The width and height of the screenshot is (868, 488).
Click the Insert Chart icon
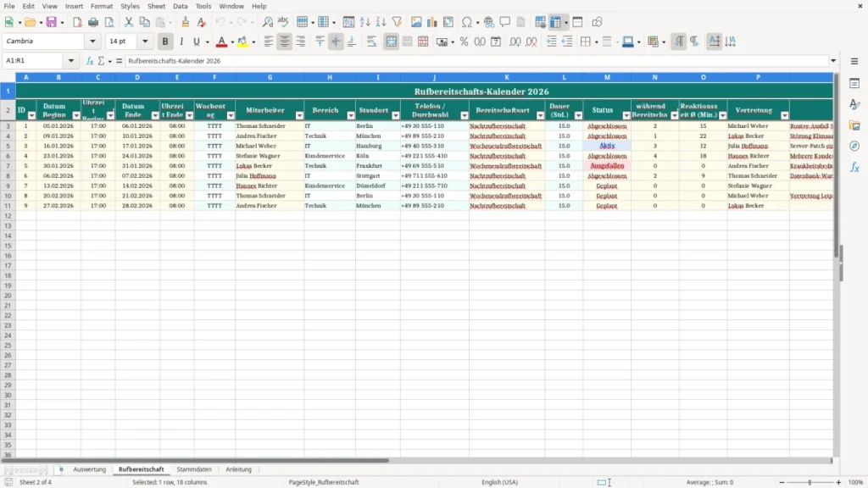432,22
